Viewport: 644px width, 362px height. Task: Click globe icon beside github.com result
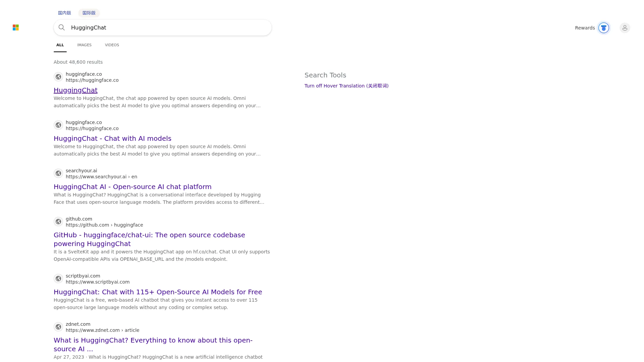(x=58, y=222)
